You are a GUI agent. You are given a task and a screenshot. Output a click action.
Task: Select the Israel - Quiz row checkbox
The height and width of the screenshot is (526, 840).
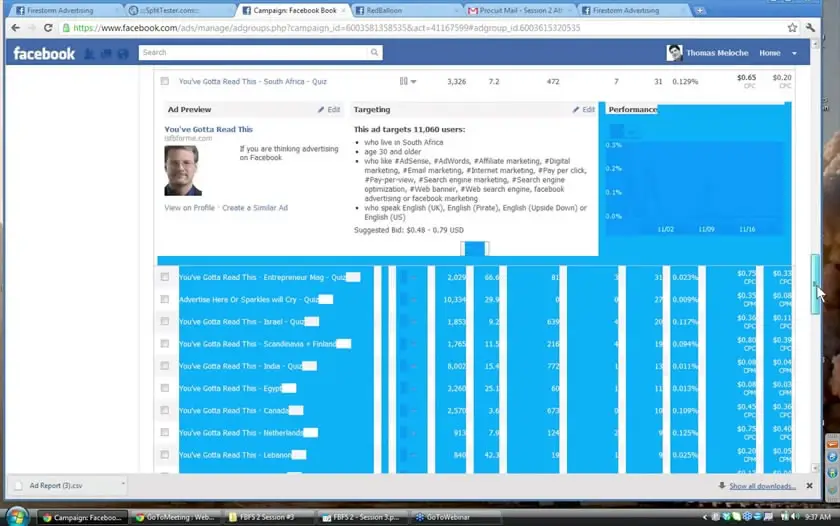point(164,321)
